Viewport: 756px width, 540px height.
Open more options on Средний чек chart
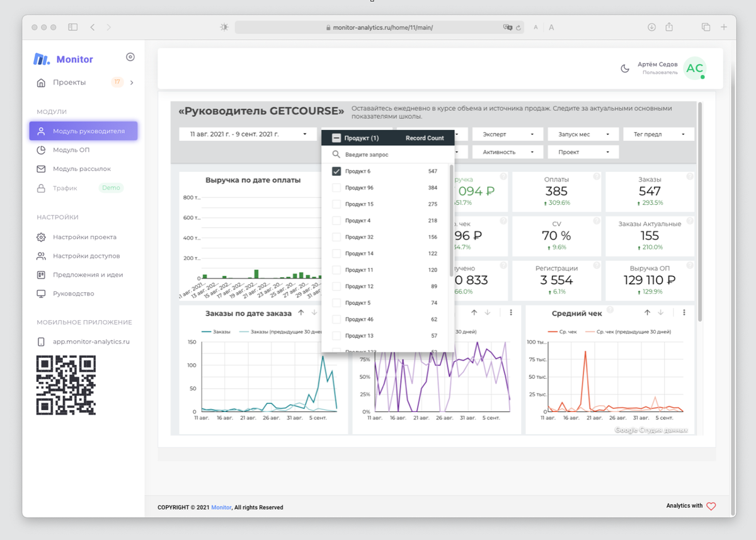pos(684,313)
